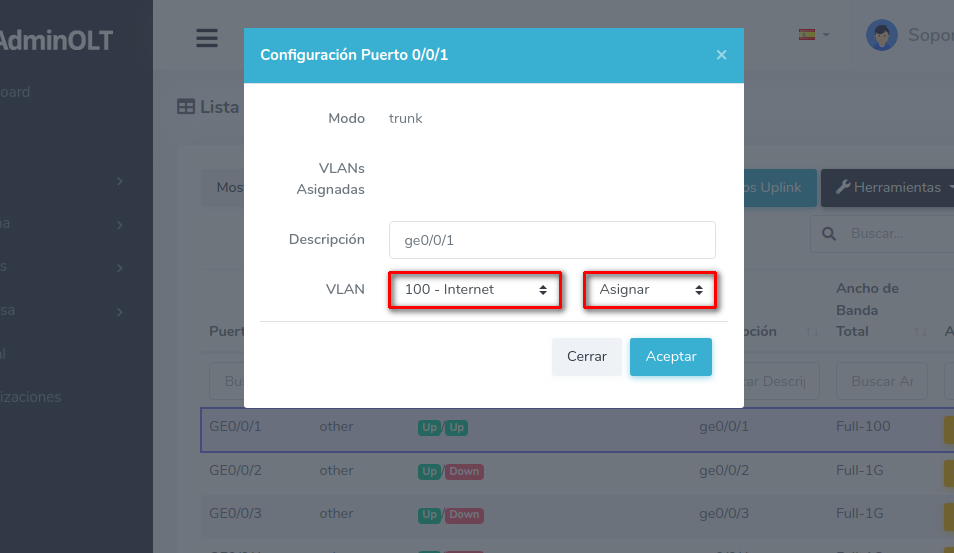Click the user avatar icon
The image size is (954, 553).
[x=881, y=35]
